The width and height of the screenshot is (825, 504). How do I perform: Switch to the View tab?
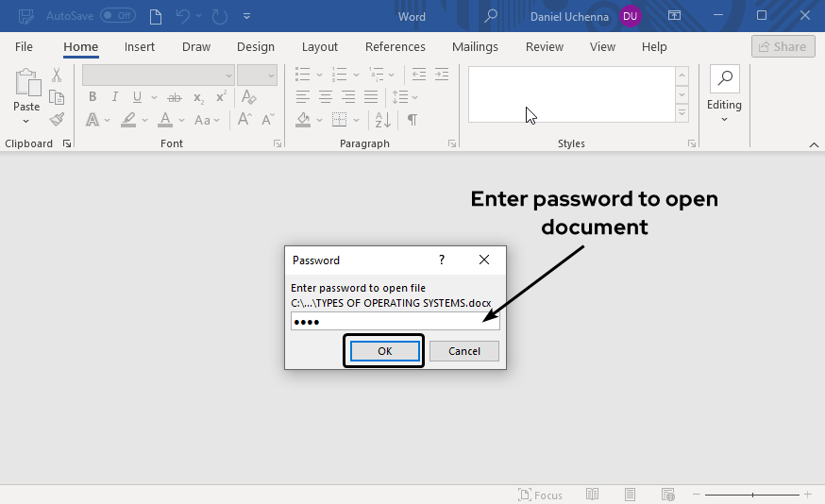602,47
